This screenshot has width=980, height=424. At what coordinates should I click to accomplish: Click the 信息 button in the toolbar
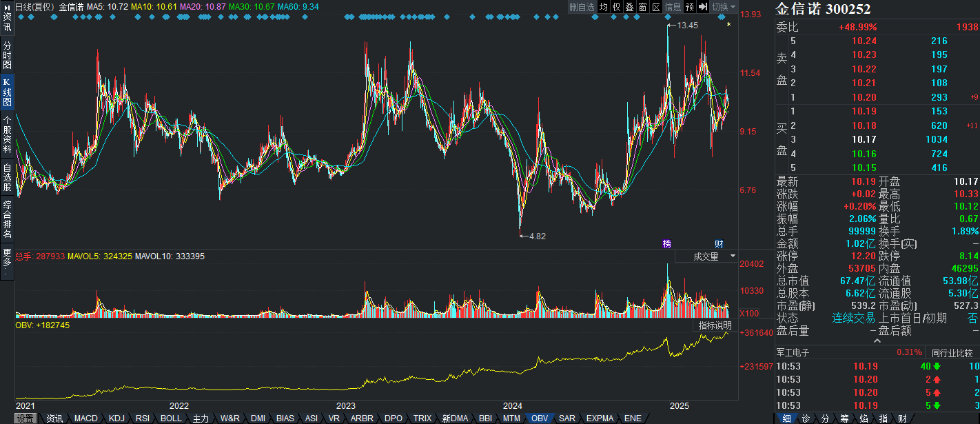click(673, 7)
